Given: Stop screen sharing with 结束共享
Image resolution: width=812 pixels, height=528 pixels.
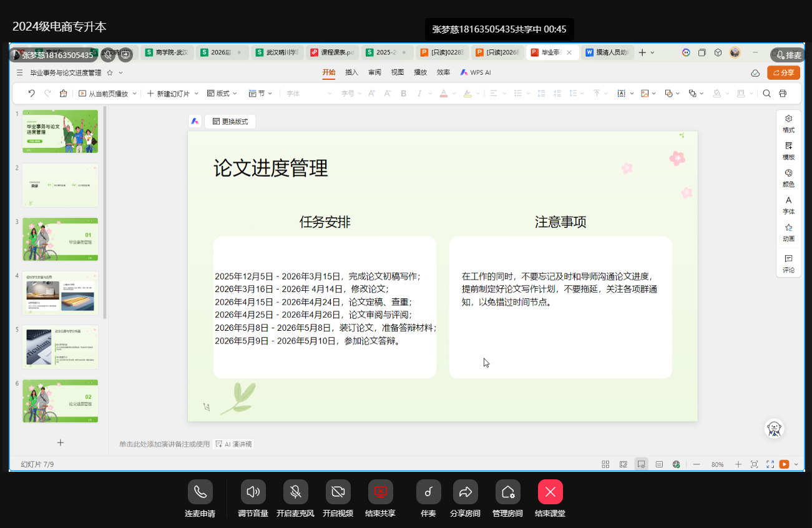Looking at the screenshot, I should click(x=380, y=492).
